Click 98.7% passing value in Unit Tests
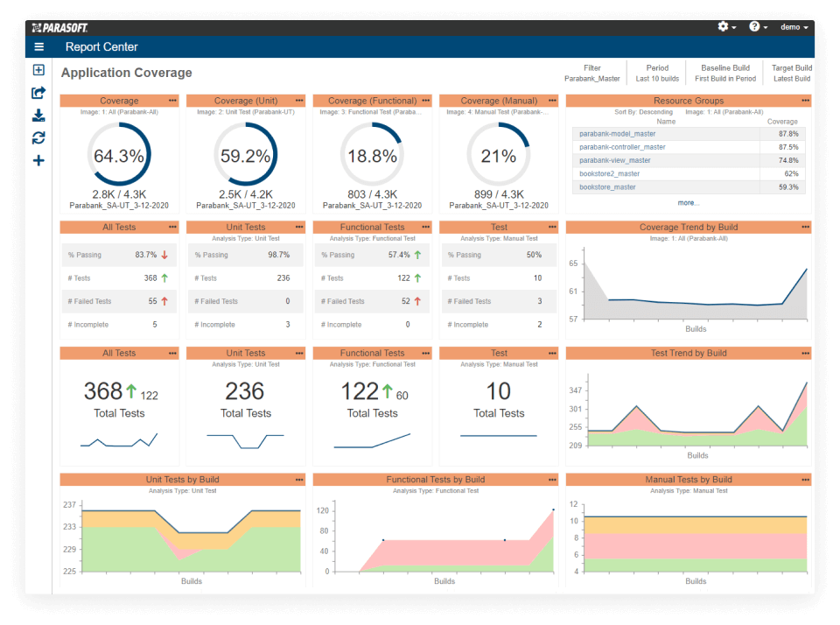Screen dimensions: 840x625 pos(278,255)
